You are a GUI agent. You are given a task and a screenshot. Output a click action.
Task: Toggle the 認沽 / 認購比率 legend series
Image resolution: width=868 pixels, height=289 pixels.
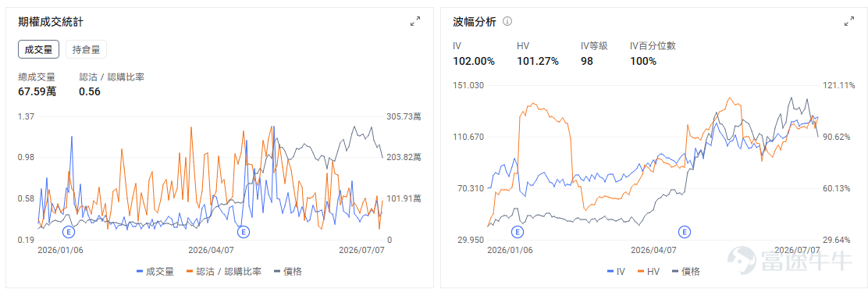[224, 271]
